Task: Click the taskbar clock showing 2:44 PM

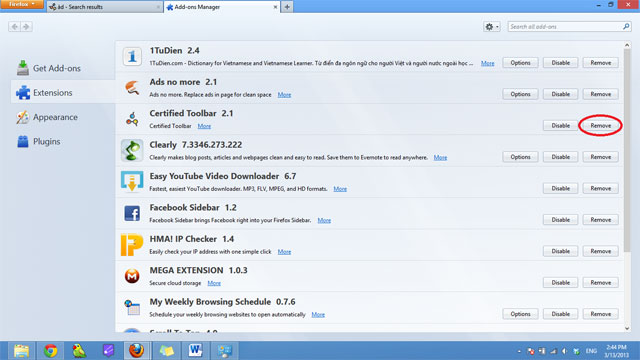Action: (616, 351)
